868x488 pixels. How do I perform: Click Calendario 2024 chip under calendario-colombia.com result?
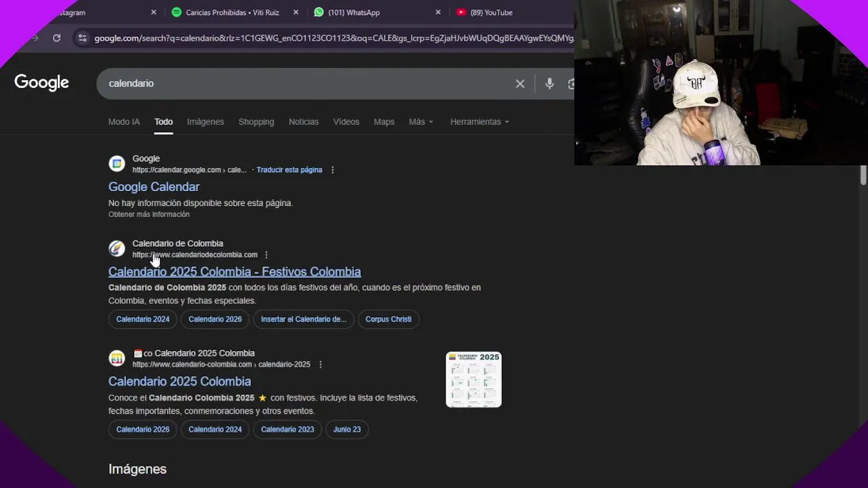[215, 429]
